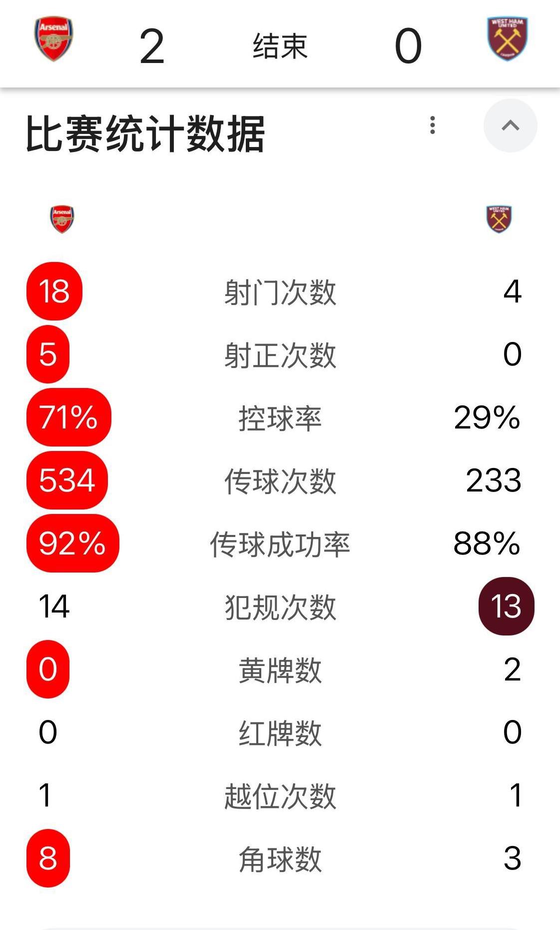Screen dimensions: 560x930
Task: Click the 结束 match status label
Action: tap(280, 46)
